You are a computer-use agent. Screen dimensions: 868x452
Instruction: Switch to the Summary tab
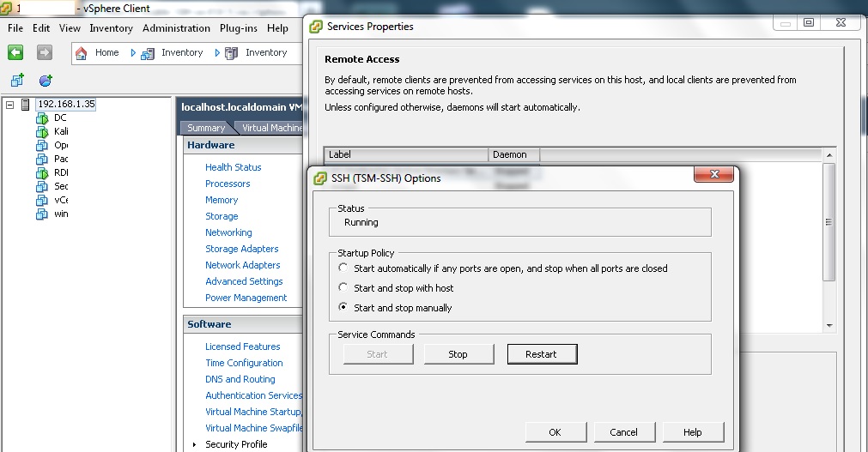point(206,128)
